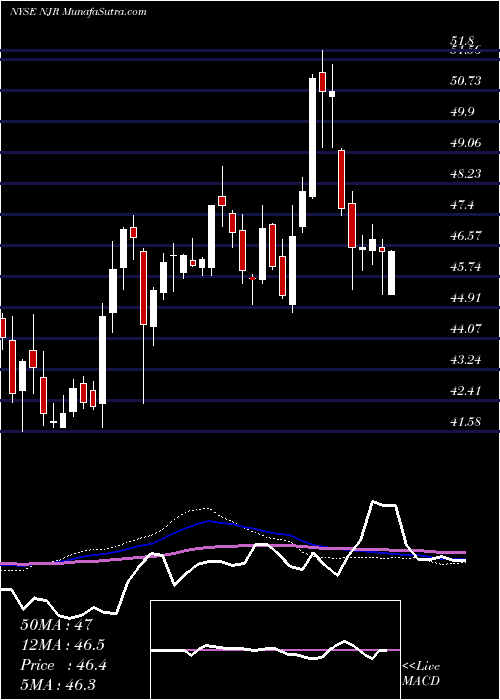Click the Live MACD label
Image resolution: width=500 pixels, height=700 pixels.
(x=421, y=674)
